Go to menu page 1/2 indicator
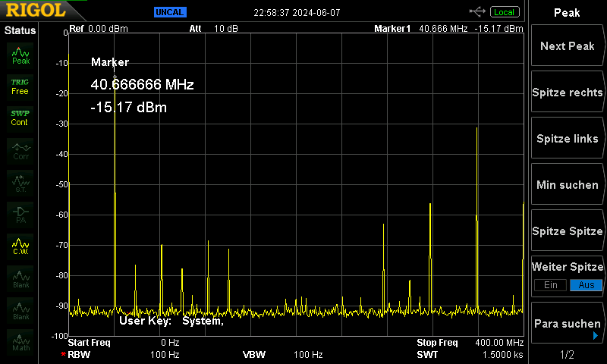Image resolution: width=607 pixels, height=364 pixels. coord(567,354)
